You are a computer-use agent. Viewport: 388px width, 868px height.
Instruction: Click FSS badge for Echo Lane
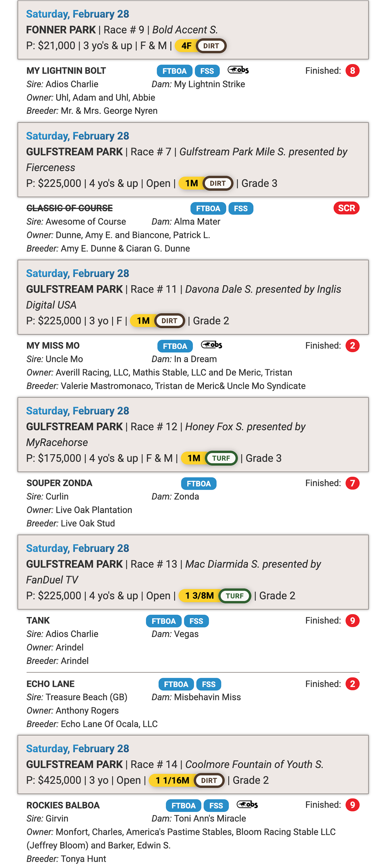[209, 684]
